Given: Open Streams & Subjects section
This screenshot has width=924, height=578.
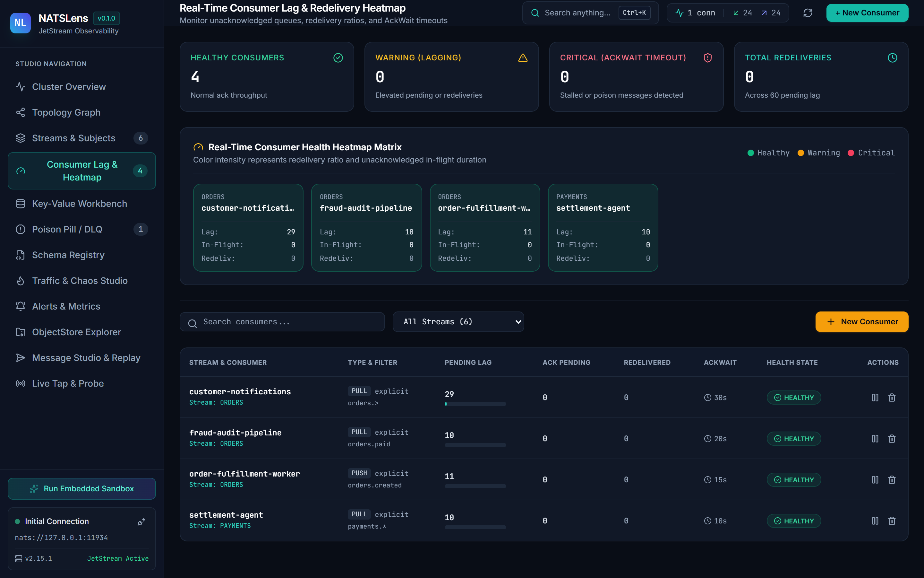Looking at the screenshot, I should pos(82,138).
